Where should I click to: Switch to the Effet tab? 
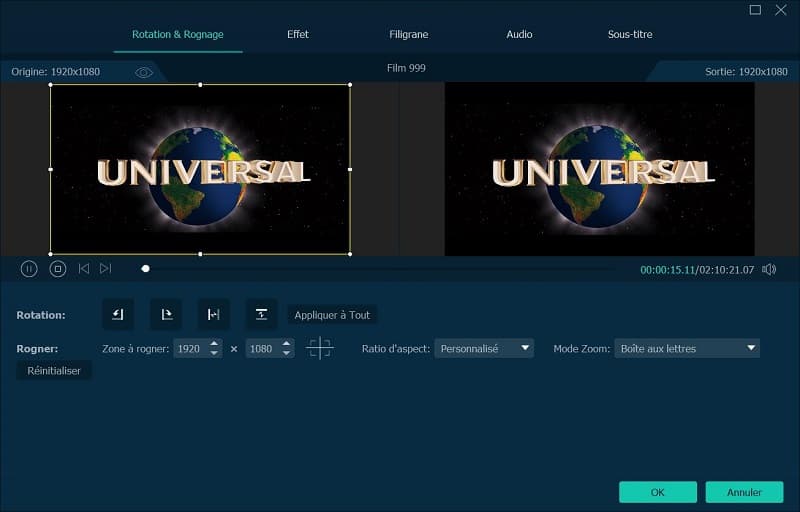[298, 34]
